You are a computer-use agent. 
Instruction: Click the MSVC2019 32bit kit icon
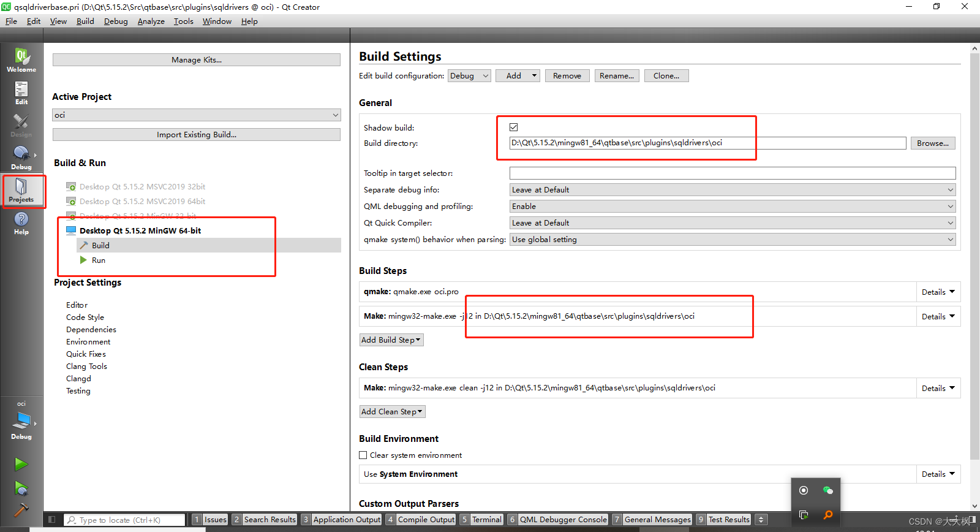pos(71,186)
